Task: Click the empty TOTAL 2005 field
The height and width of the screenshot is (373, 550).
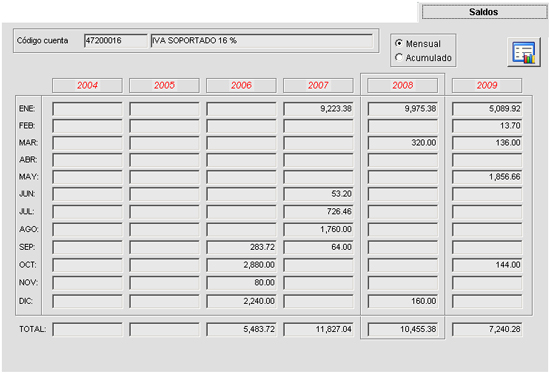Action: pos(164,329)
